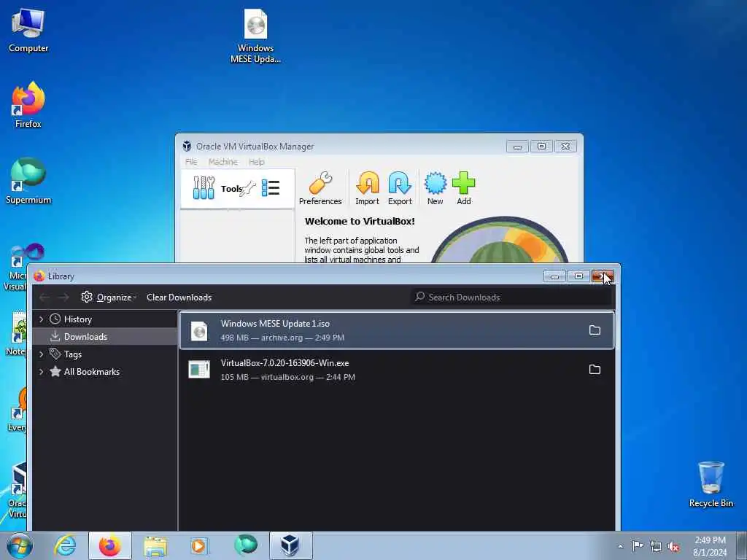This screenshot has height=560, width=747.
Task: Click the Tools pin wrench icon
Action: (248, 189)
